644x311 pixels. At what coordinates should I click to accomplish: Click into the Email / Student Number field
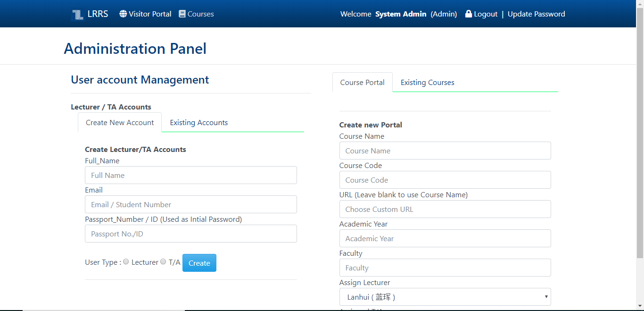(190, 204)
